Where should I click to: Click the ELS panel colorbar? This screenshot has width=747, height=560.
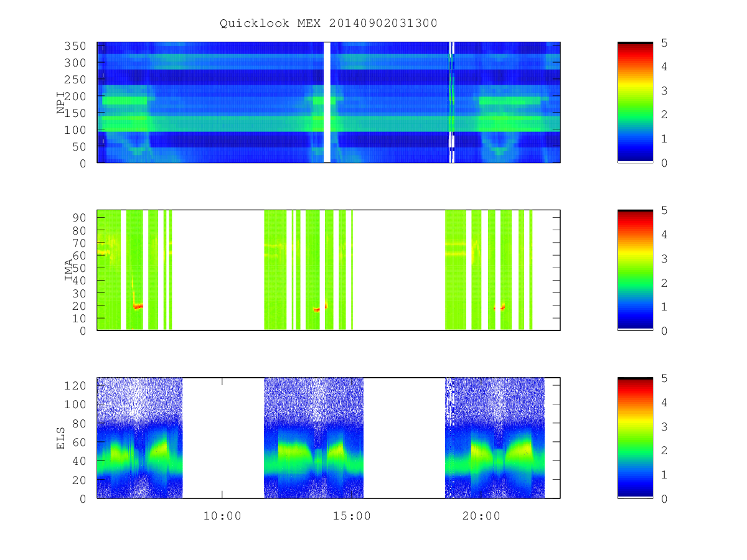635,438
